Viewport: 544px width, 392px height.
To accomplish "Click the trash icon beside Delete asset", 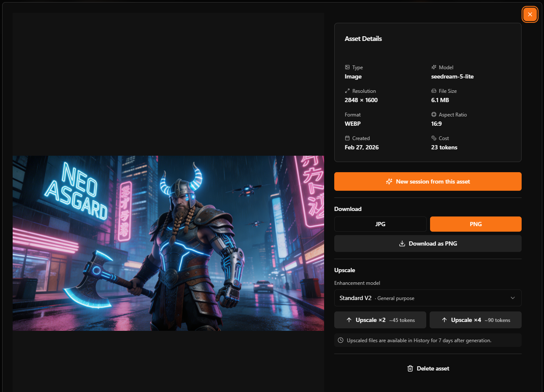I will coord(410,368).
